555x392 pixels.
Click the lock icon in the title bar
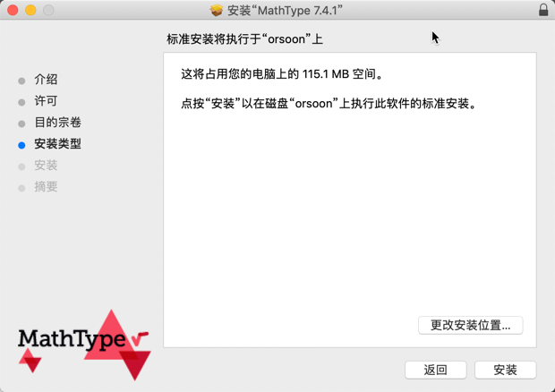(543, 10)
